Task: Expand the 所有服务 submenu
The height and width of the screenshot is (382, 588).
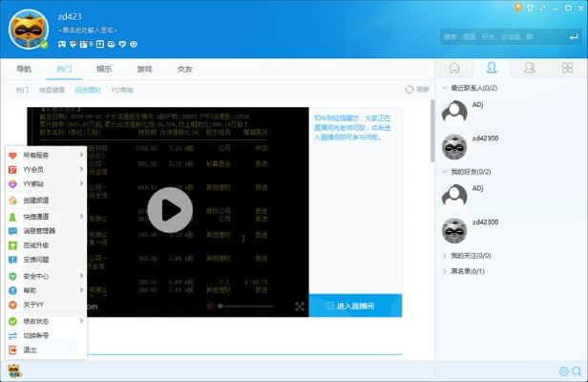Action: point(44,155)
